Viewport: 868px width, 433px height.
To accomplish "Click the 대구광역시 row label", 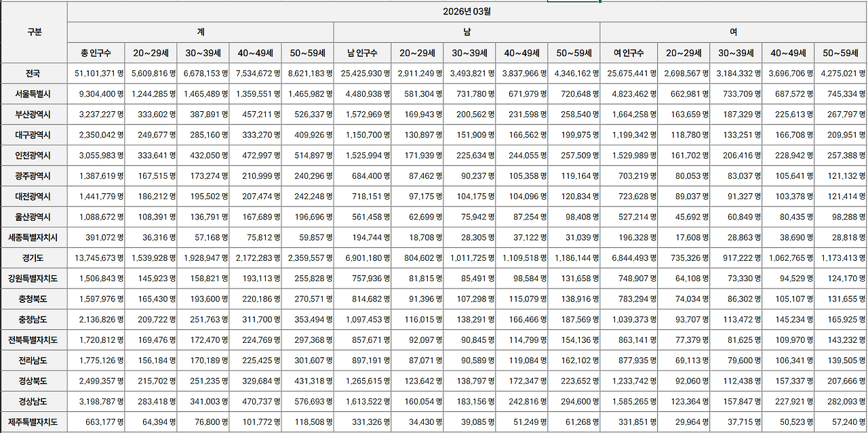I will point(34,135).
